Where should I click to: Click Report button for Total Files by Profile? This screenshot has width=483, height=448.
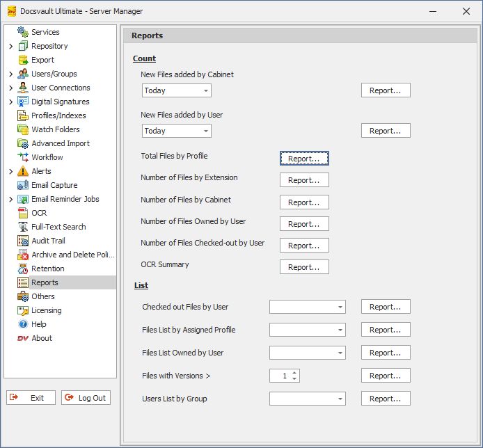pyautogui.click(x=304, y=159)
